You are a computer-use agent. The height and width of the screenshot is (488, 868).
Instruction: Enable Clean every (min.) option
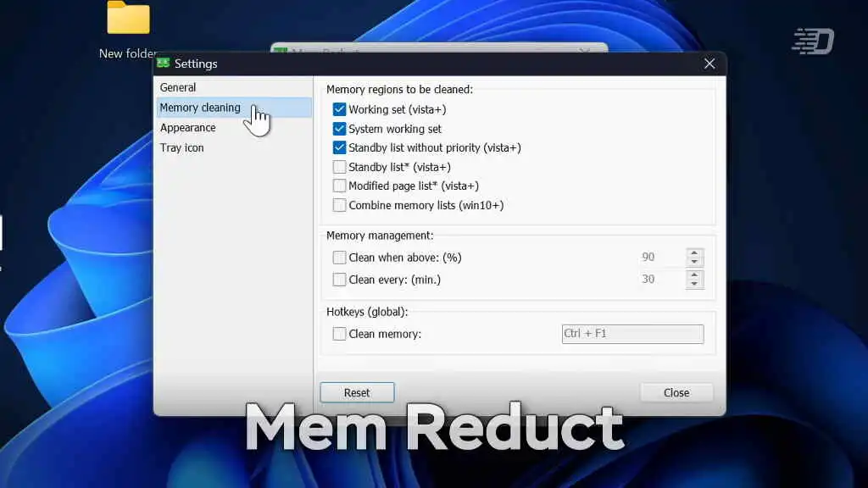tap(339, 280)
